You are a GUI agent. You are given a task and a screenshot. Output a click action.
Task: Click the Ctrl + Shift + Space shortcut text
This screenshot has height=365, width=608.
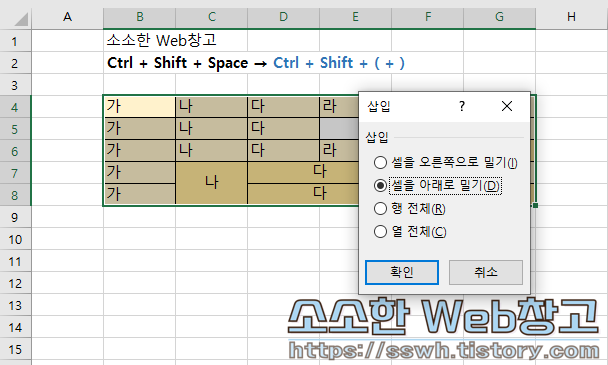click(x=177, y=63)
